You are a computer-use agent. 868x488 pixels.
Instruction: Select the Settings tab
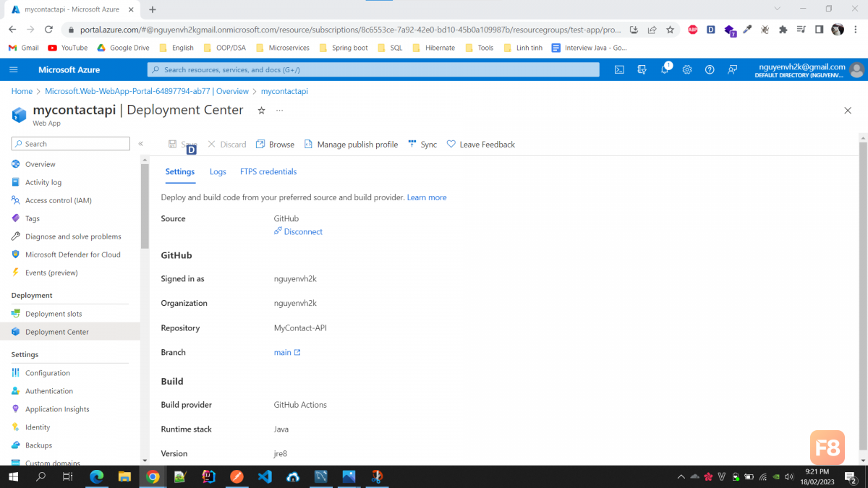click(x=180, y=172)
